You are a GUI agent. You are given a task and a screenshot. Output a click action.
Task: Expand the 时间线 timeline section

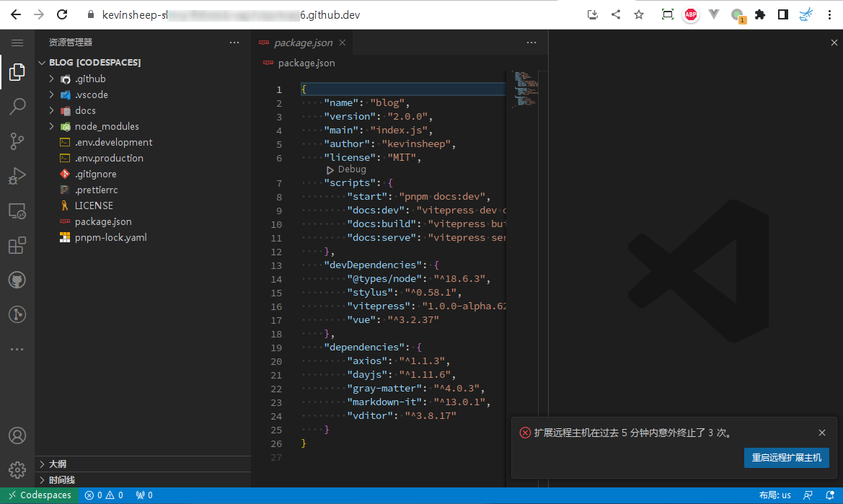(61, 479)
